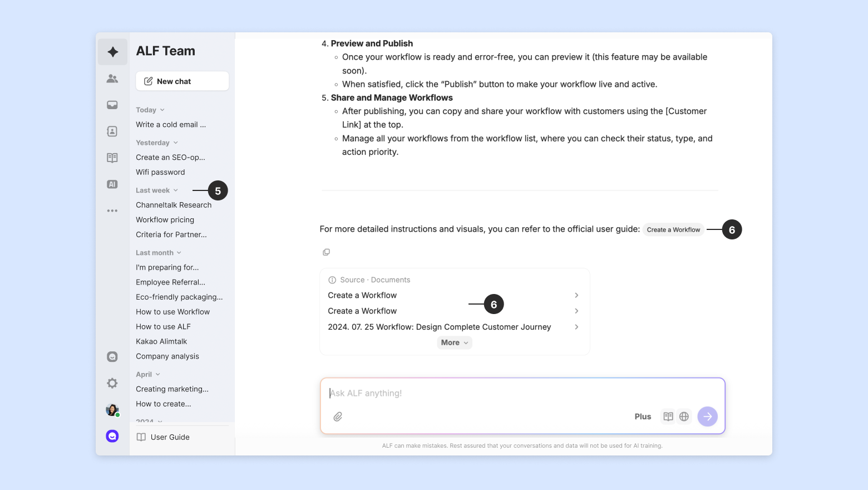Open first Create a Workflow source document
868x490 pixels.
454,295
